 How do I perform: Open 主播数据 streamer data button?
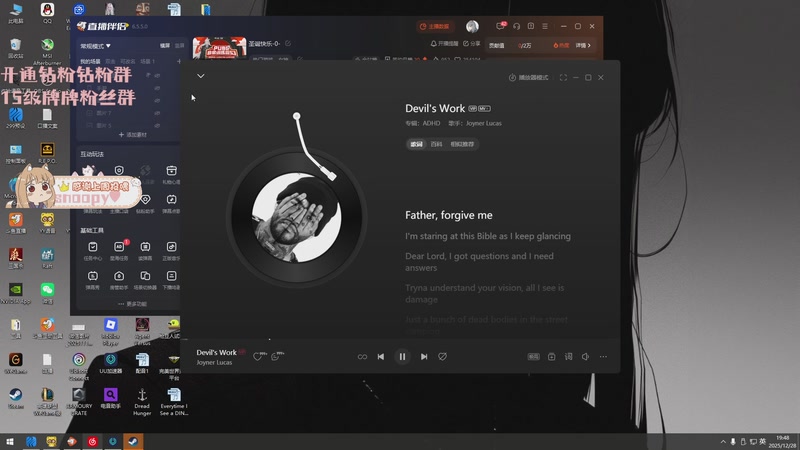(435, 27)
